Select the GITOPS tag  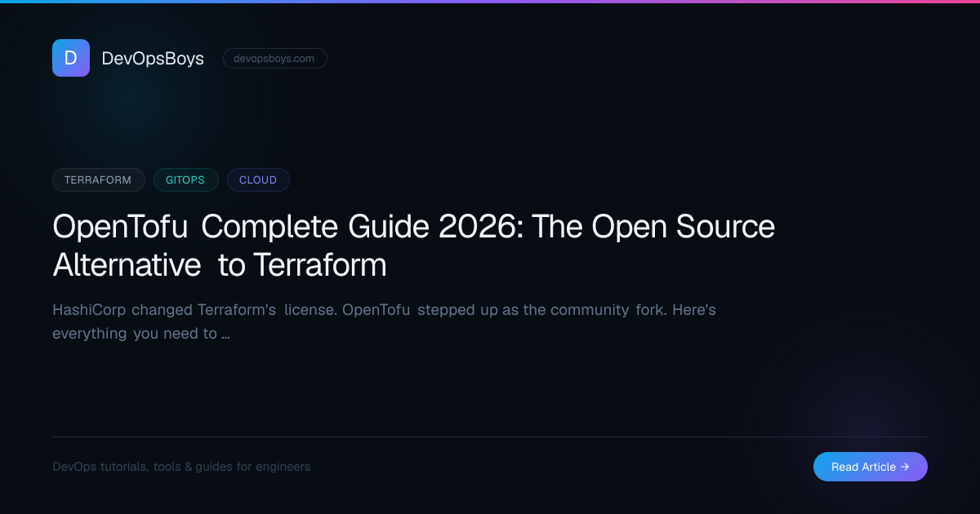coord(185,179)
